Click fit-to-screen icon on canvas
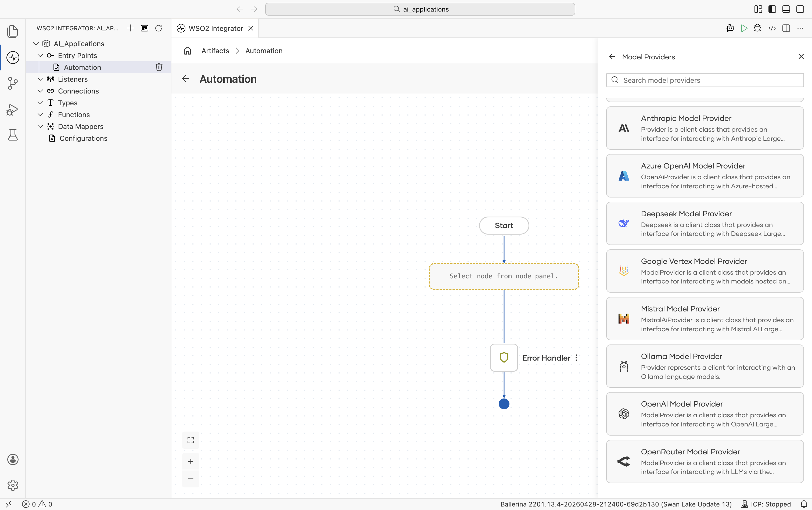The height and width of the screenshot is (510, 812). pos(191,440)
